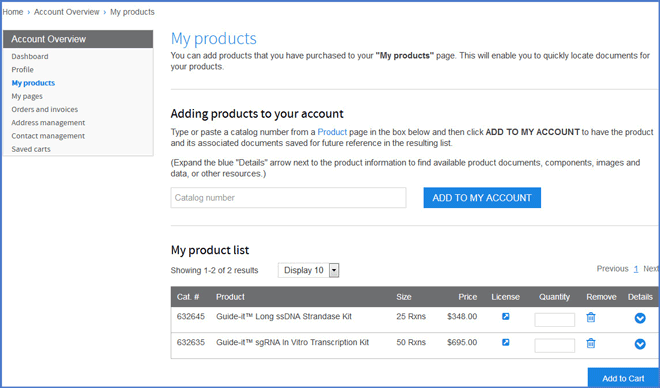Viewport: 660px width, 388px height.
Task: Click the Price column header
Action: 468,297
